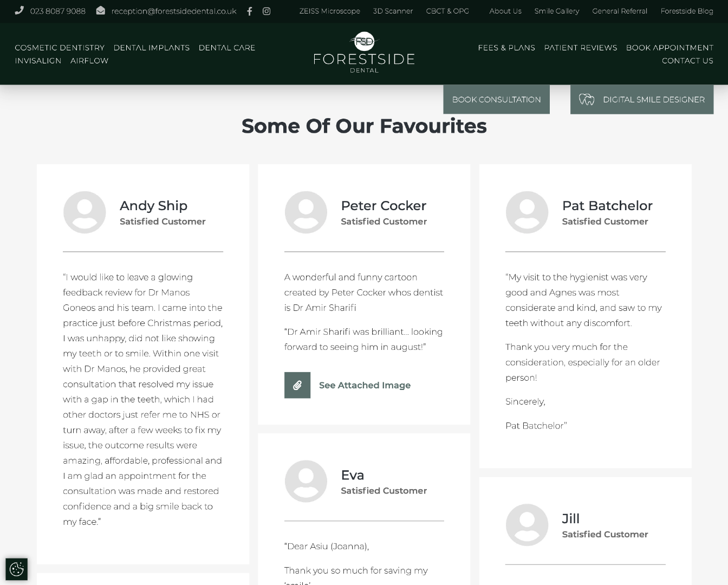Image resolution: width=728 pixels, height=585 pixels.
Task: Open the Cosmetic Dentistry menu
Action: click(x=60, y=48)
